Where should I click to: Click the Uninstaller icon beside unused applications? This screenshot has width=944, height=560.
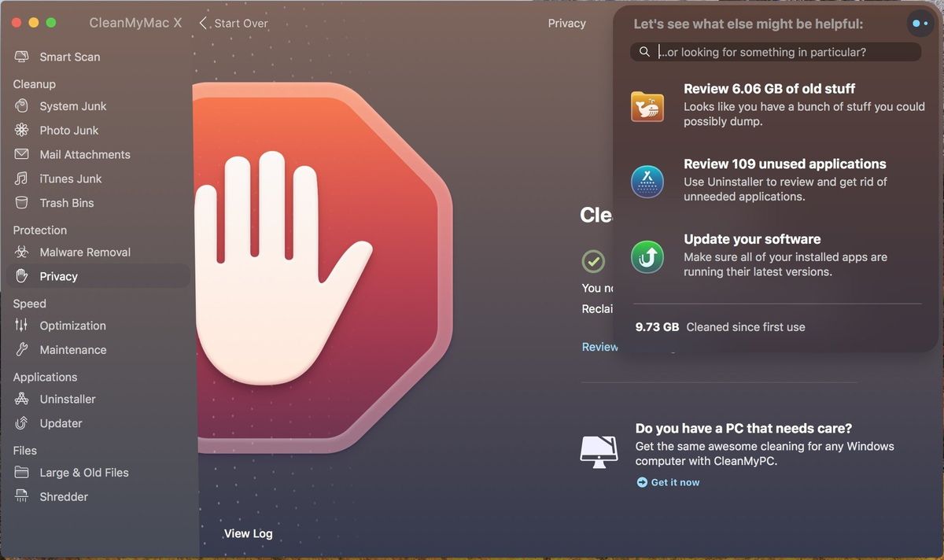pos(647,182)
